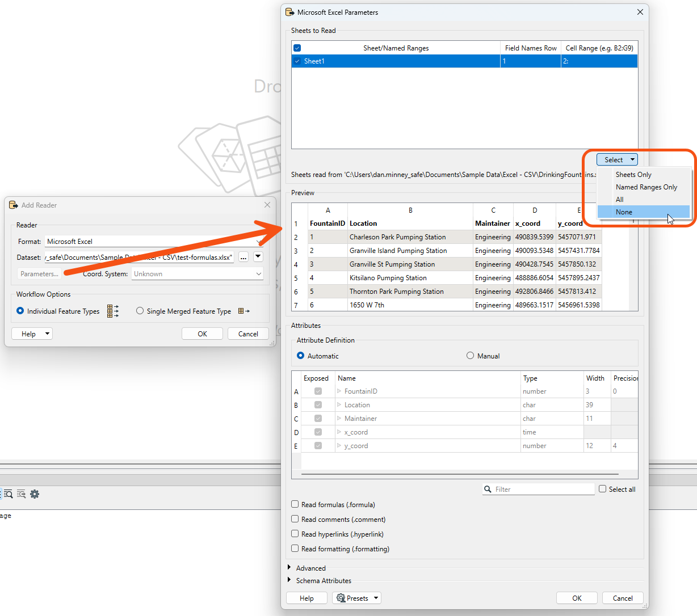Open the Coord. System dropdown
Screen dimensions: 697x616
[x=198, y=274]
